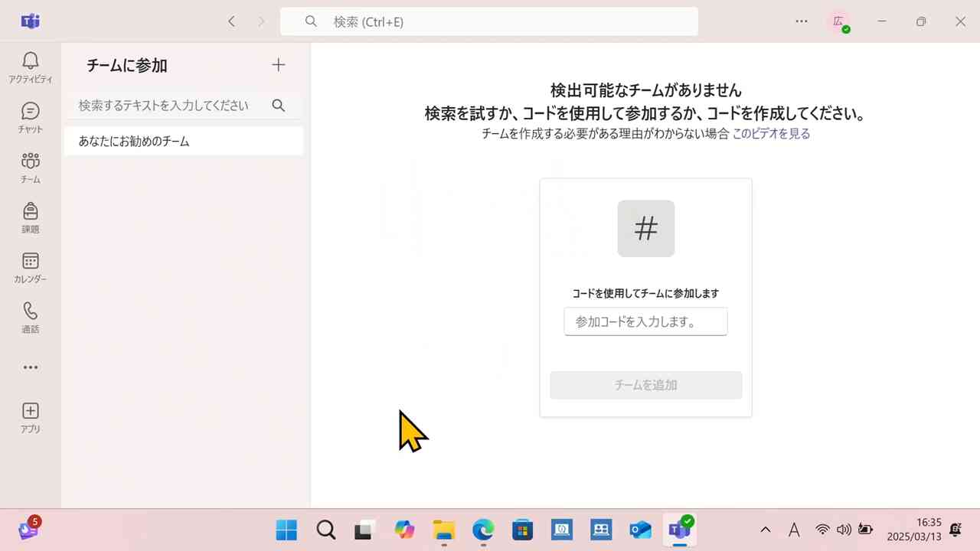
Task: Open the settings ellipsis menu near the avatar
Action: tap(801, 21)
